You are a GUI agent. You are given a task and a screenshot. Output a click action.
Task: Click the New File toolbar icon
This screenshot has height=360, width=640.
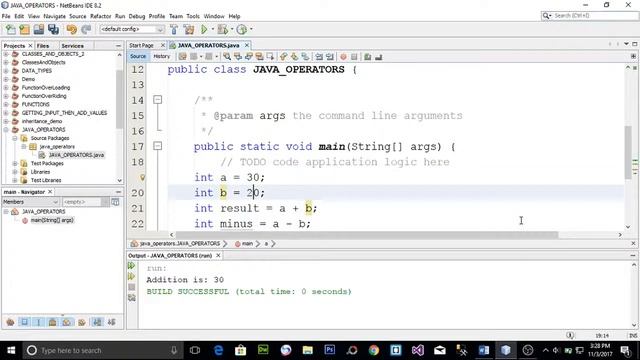pos(11,29)
